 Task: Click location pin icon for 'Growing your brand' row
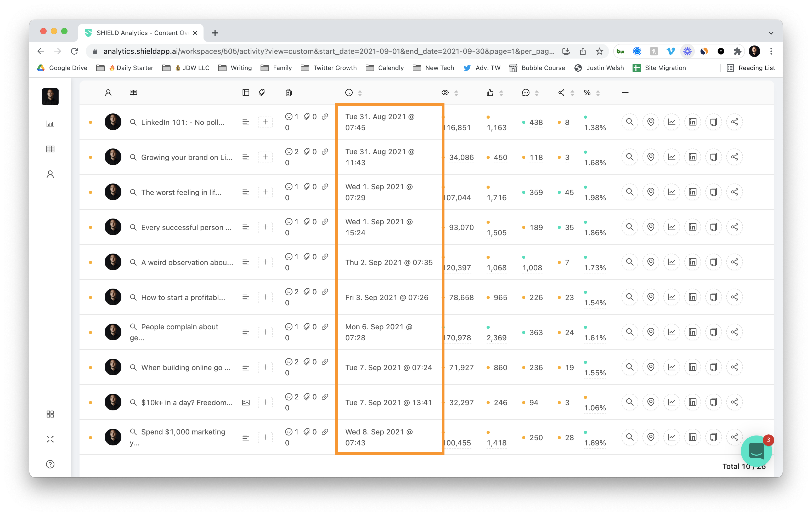tap(651, 157)
